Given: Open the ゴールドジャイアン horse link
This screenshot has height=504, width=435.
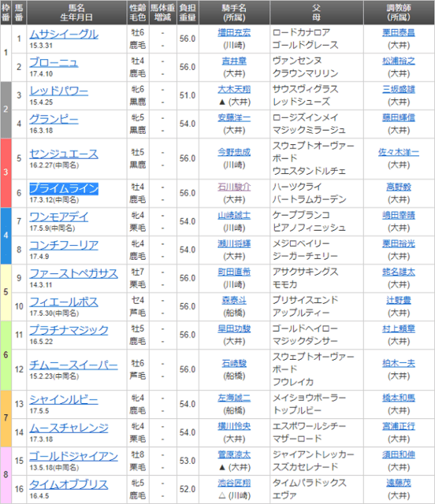Looking at the screenshot, I should coord(73,456).
